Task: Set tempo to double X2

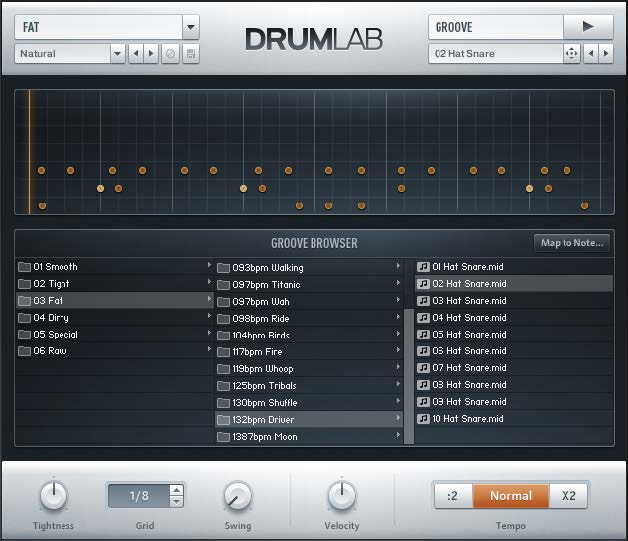Action: [568, 496]
